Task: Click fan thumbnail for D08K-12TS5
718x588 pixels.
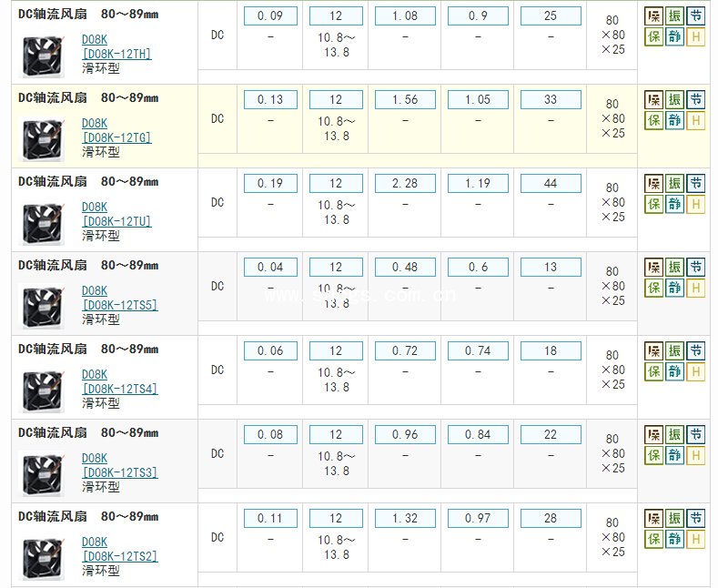Action: (x=42, y=309)
